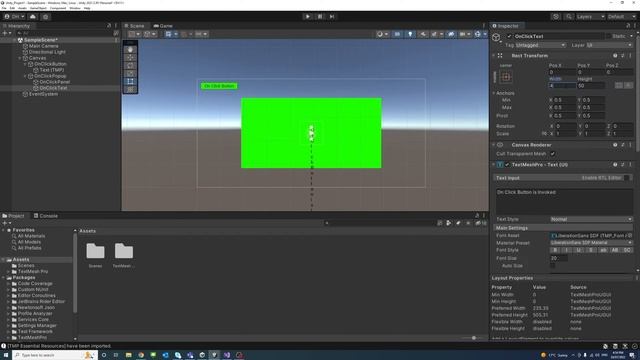This screenshot has height=360, width=640.
Task: Switch to the Scene tab
Action: tap(135, 26)
